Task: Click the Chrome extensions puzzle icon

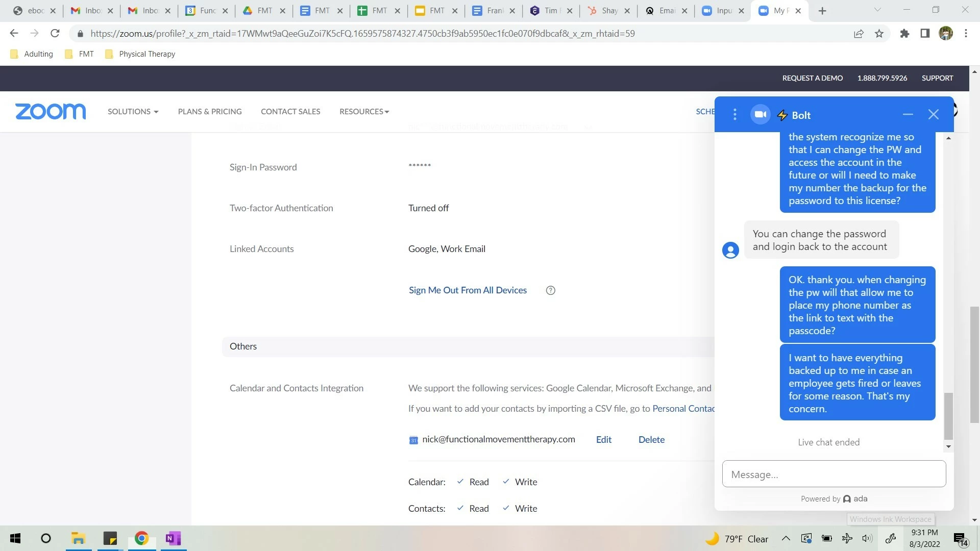Action: coord(904,34)
